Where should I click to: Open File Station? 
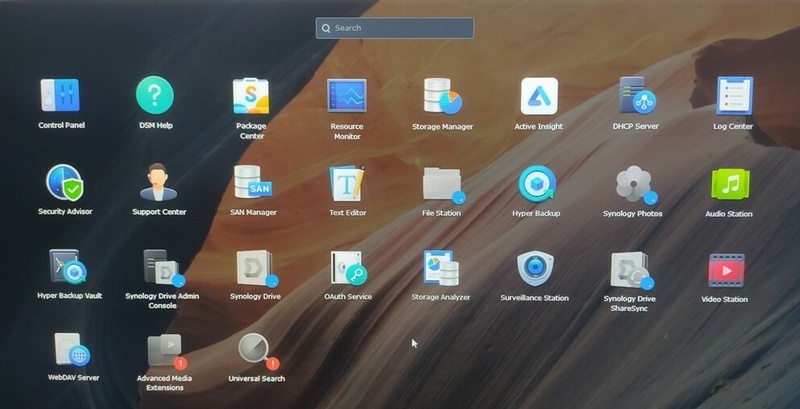point(443,184)
